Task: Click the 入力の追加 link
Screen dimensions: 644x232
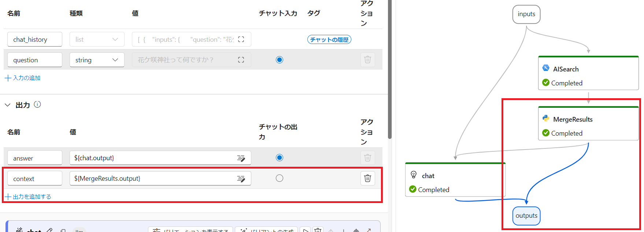Action: [x=23, y=78]
